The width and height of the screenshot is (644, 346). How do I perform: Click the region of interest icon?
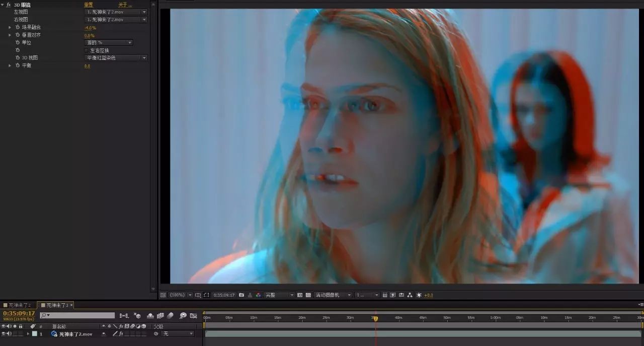coord(206,295)
